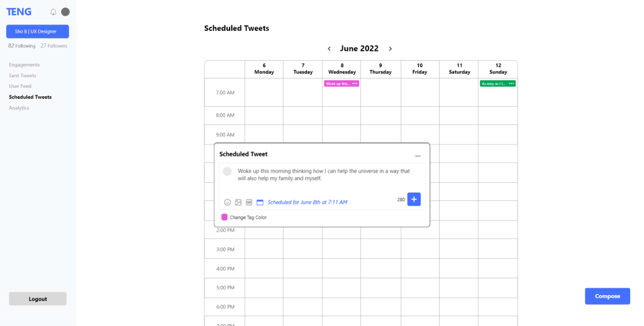The height and width of the screenshot is (326, 644).
Task: Open User Feed in sidebar
Action: pyautogui.click(x=20, y=86)
